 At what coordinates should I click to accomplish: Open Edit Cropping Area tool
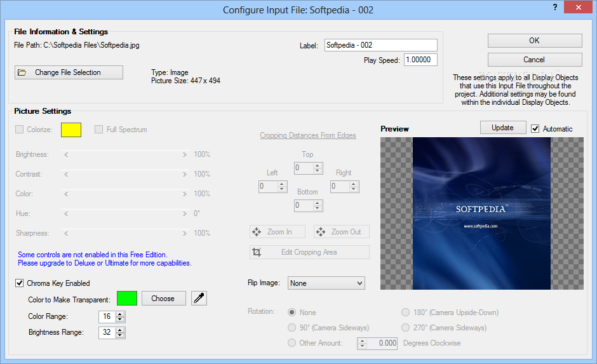309,252
